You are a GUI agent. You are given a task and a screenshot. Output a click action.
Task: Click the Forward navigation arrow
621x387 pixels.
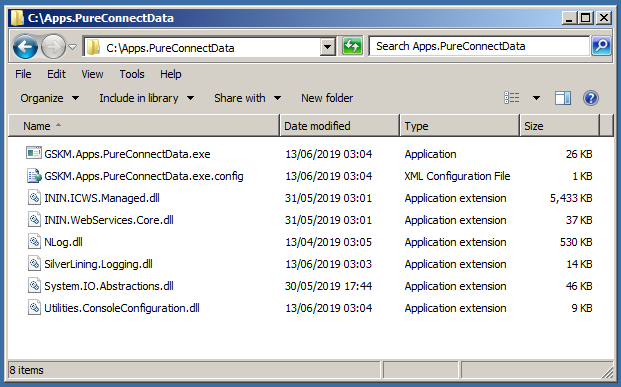53,47
